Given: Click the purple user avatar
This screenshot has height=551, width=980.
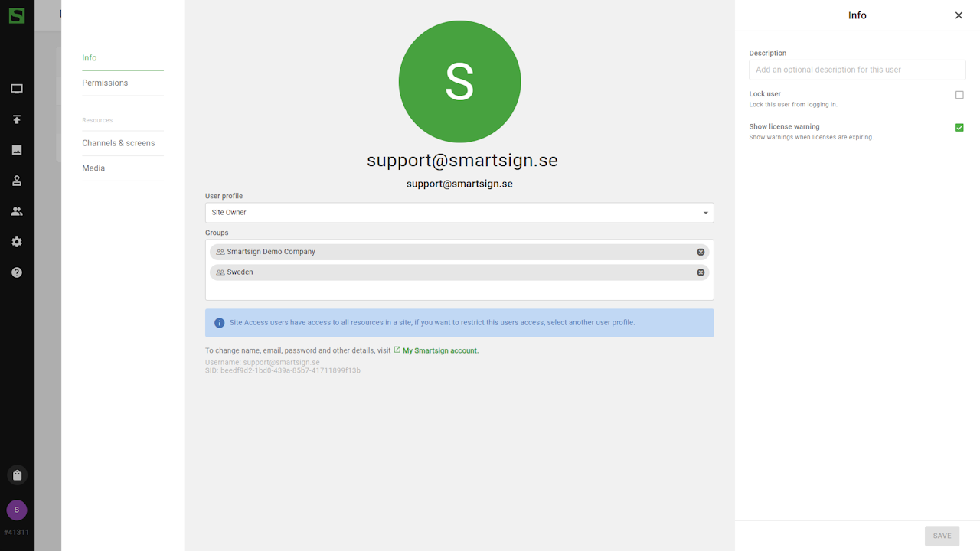Looking at the screenshot, I should pos(17,510).
